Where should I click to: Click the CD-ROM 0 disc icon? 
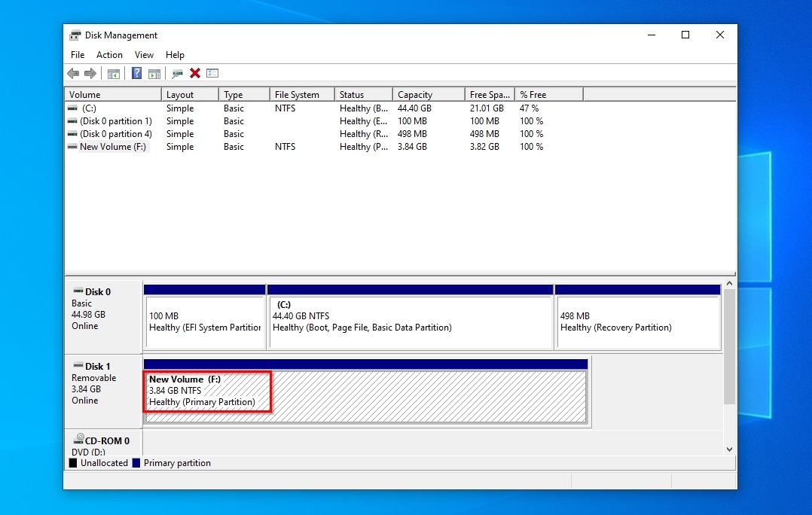click(x=78, y=439)
